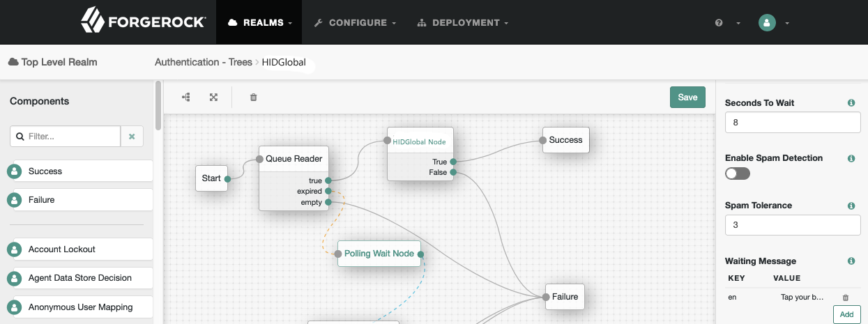Select the Polling Wait Node
Screen dimensions: 868x324
coord(379,254)
